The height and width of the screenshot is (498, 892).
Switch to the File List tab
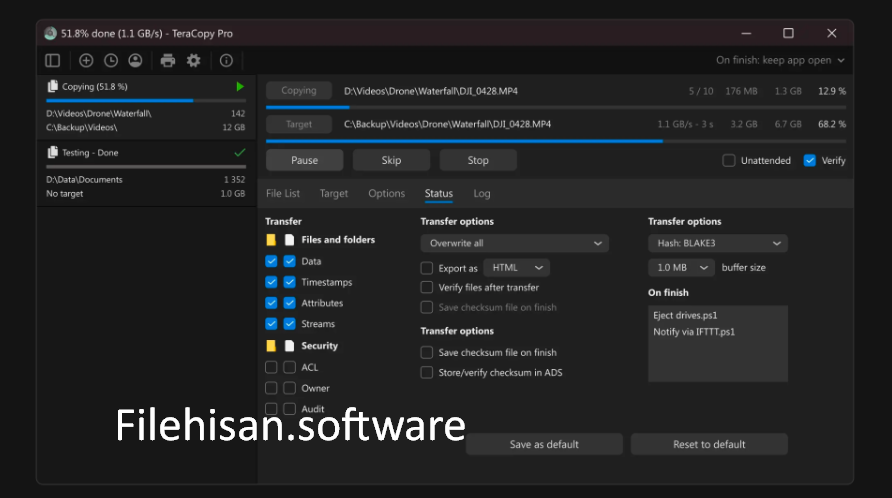pos(283,193)
